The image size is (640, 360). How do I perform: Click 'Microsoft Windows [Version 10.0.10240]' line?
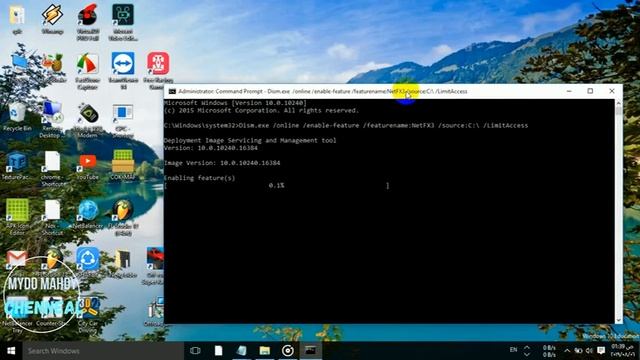click(x=235, y=103)
